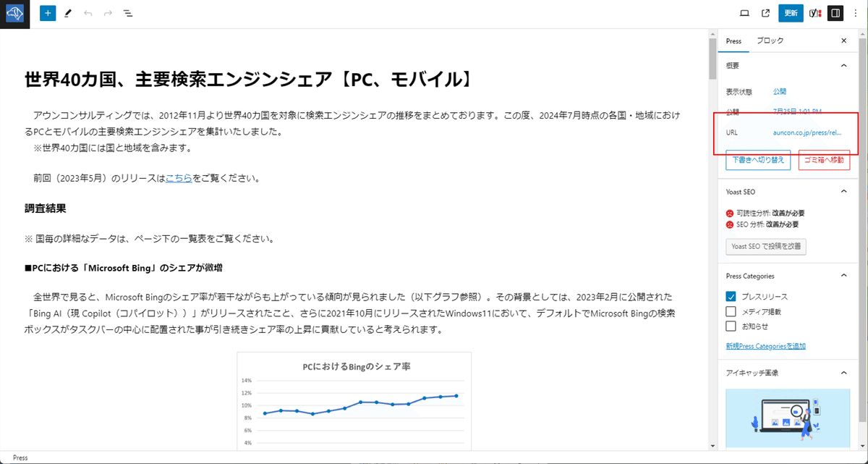Click the site logo icon in the toolbar

14,14
